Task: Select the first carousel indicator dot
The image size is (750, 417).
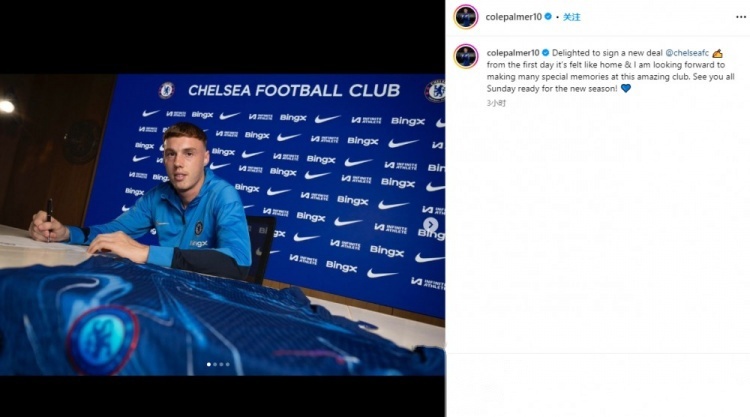Action: (x=209, y=364)
